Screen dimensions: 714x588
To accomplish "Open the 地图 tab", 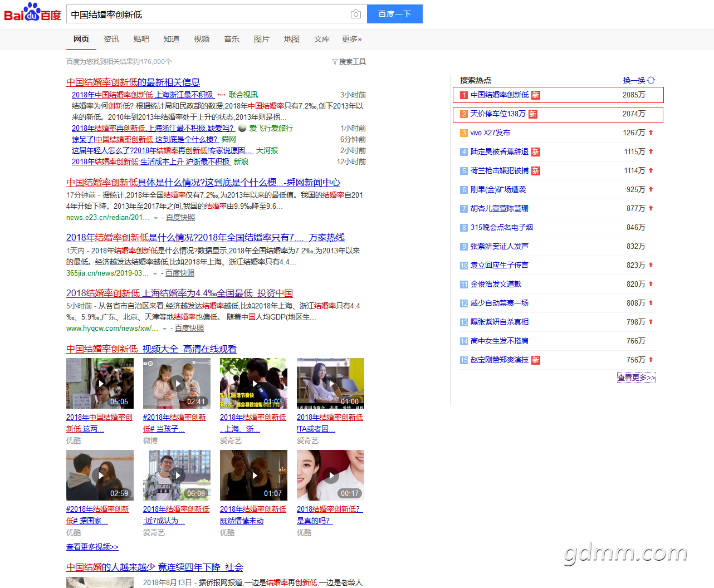I will click(x=292, y=39).
